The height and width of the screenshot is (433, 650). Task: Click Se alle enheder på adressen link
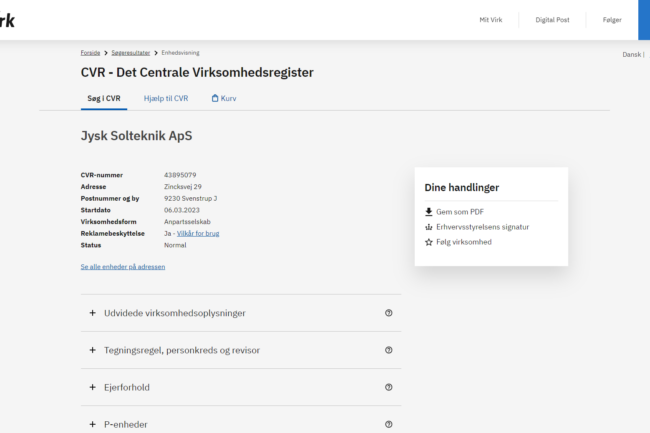tap(123, 267)
